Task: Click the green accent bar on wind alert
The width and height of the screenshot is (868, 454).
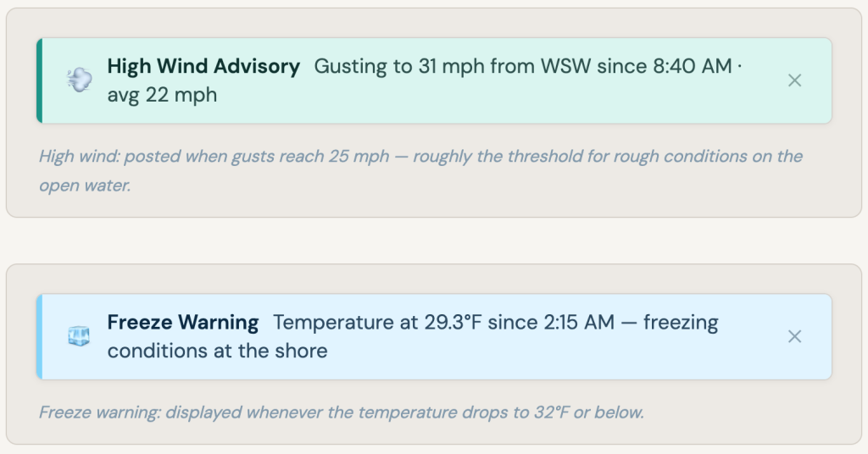Action: click(x=39, y=80)
